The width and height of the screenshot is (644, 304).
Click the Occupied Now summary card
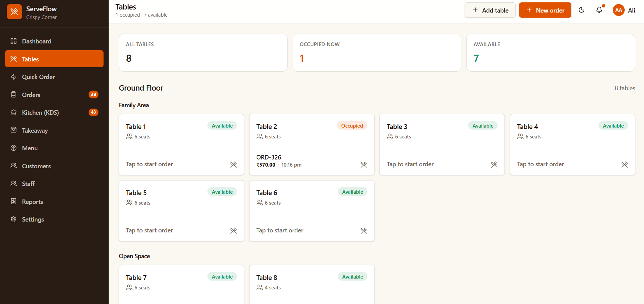click(377, 53)
